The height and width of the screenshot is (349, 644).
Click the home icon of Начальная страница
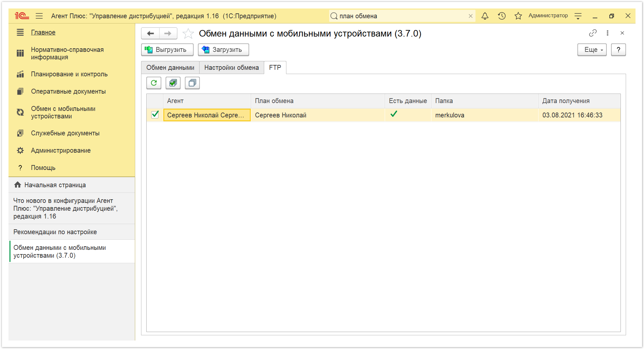point(18,185)
